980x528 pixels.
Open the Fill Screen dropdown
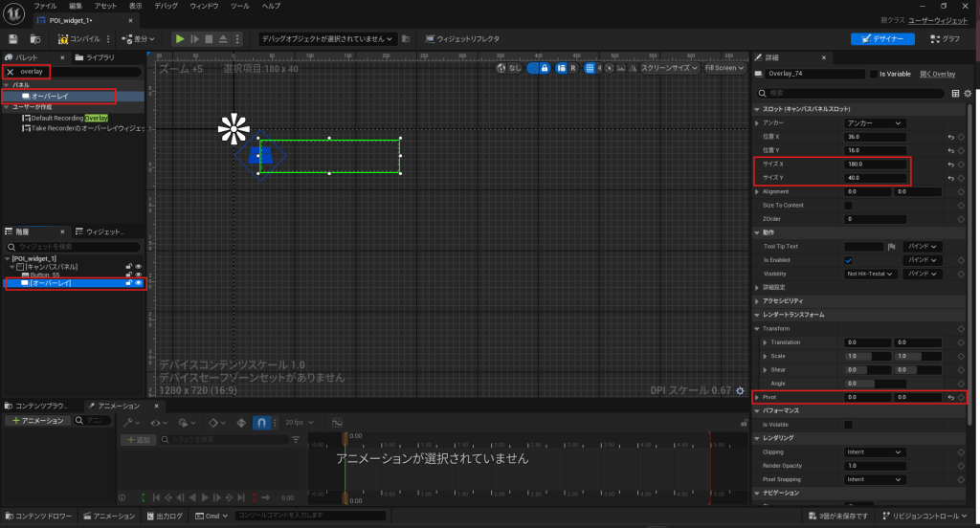[724, 68]
